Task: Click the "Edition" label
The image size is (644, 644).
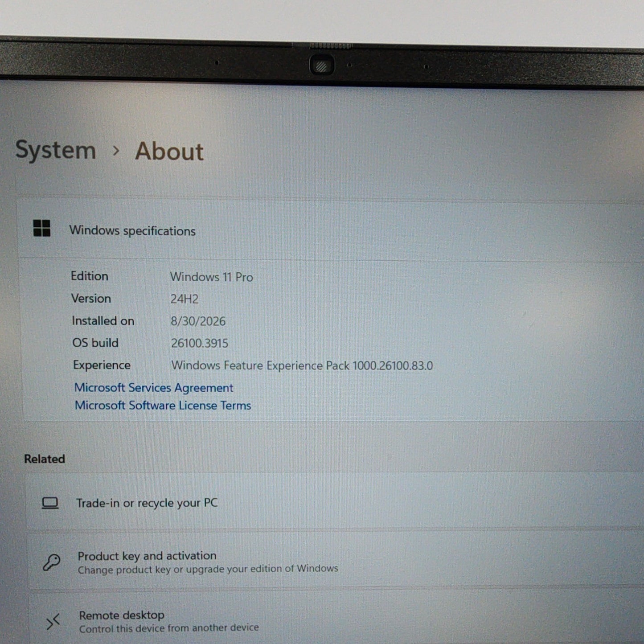Action: coord(90,276)
